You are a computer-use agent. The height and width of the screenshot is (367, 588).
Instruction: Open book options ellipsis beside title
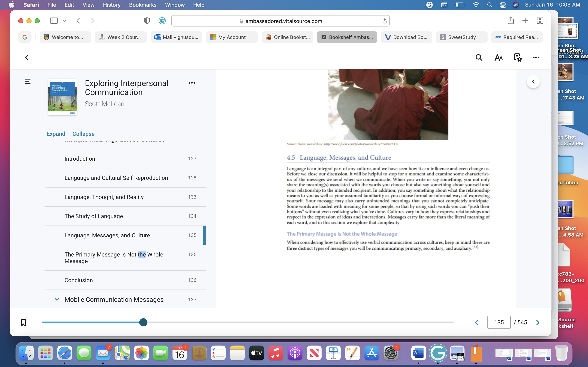click(192, 83)
